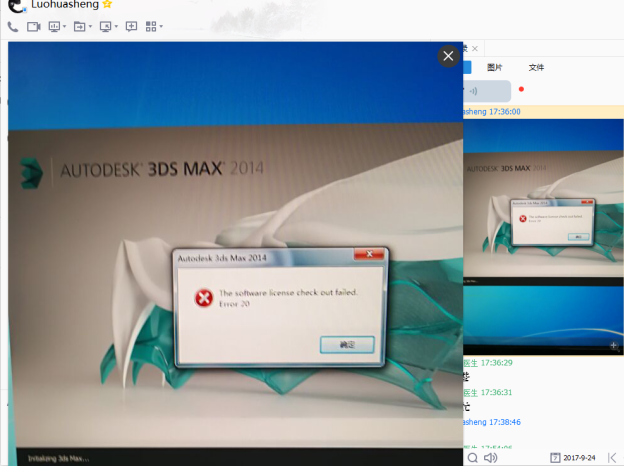Click the 17:36:00 message header

(492, 112)
